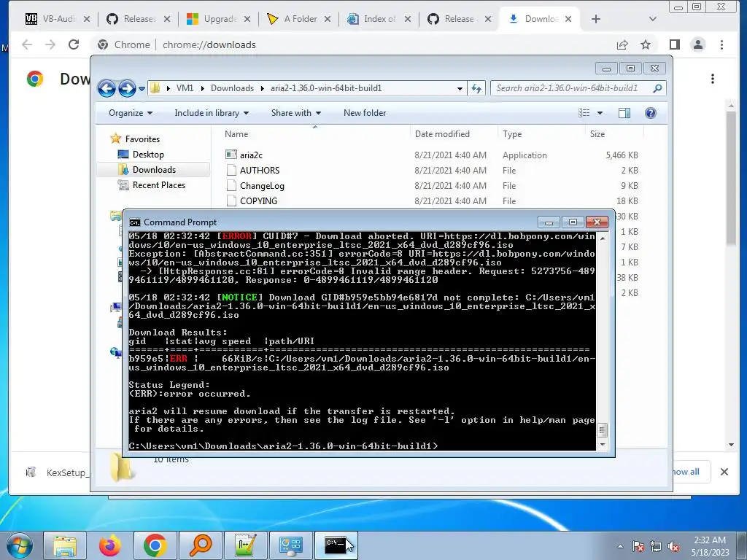Image resolution: width=747 pixels, height=560 pixels.
Task: Open the Include in library menu
Action: 212,113
